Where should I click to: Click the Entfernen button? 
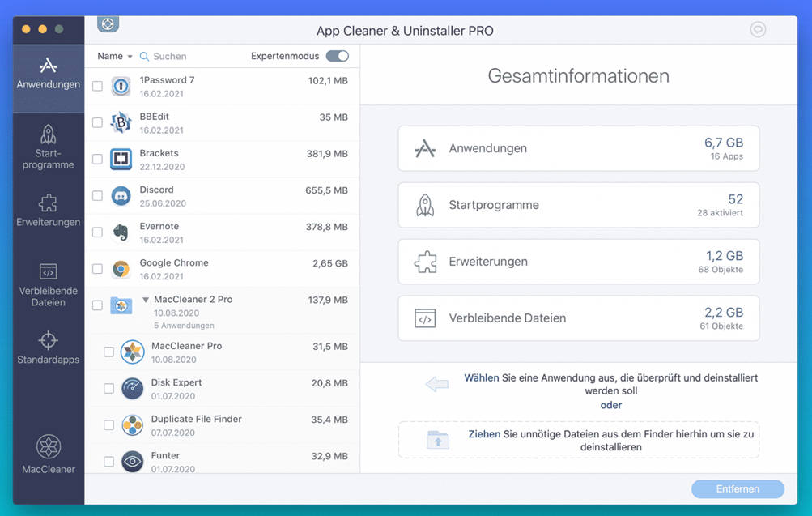(738, 488)
